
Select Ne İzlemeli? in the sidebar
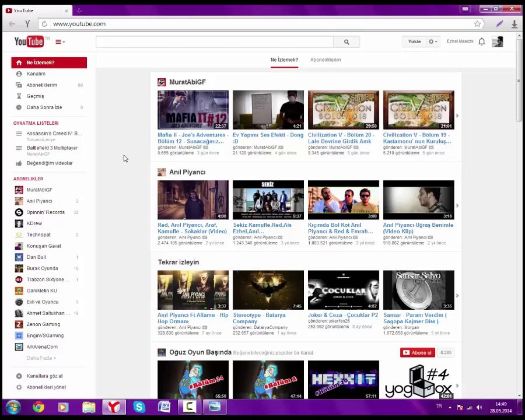(x=49, y=62)
